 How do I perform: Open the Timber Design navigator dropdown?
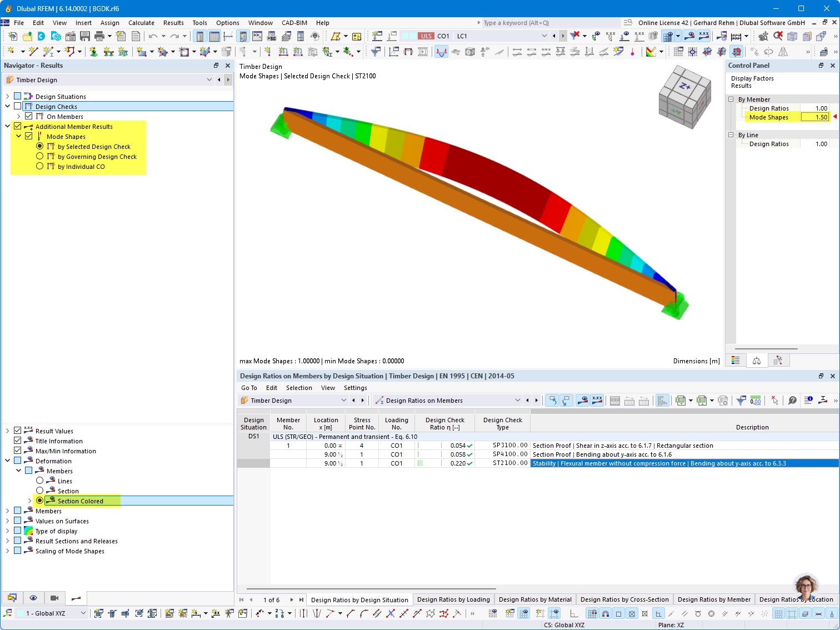209,79
